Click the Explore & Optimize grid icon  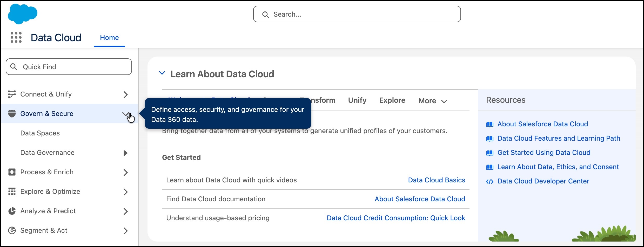[x=12, y=191]
